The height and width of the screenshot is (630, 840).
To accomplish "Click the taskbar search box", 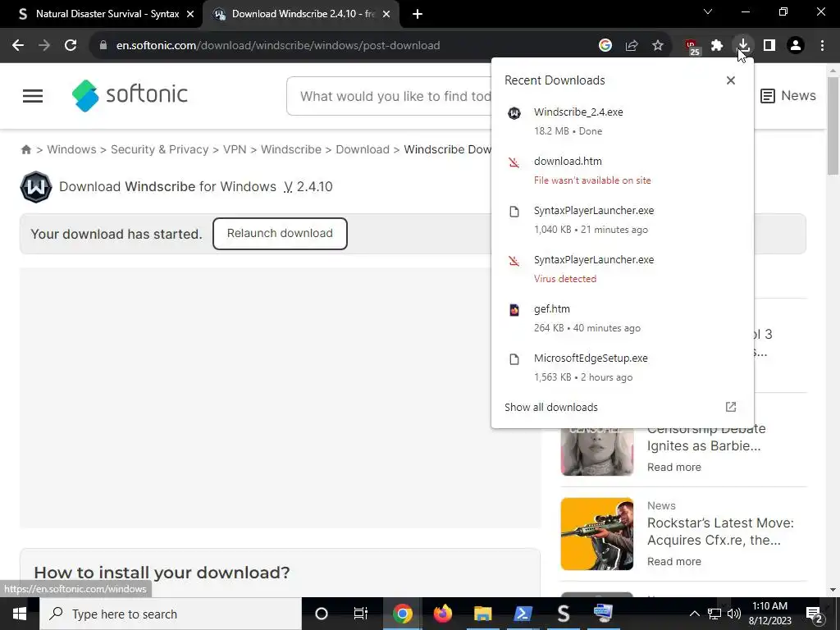I will (x=171, y=614).
